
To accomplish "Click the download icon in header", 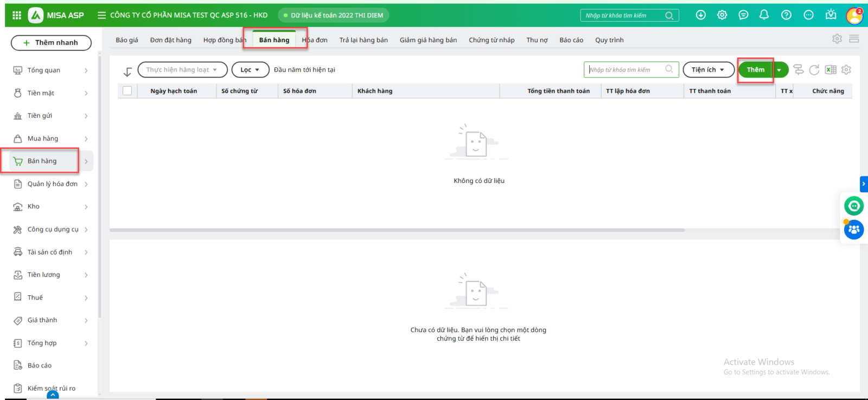I will pos(701,15).
